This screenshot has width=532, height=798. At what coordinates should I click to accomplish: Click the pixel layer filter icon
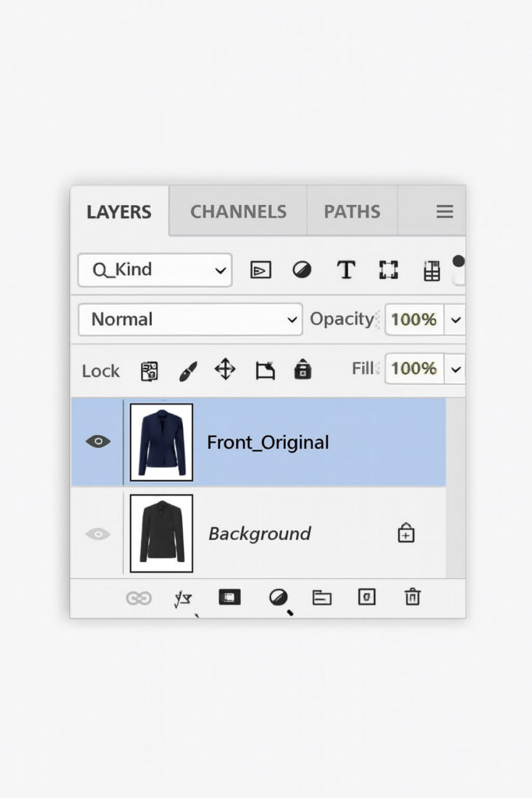coord(260,270)
